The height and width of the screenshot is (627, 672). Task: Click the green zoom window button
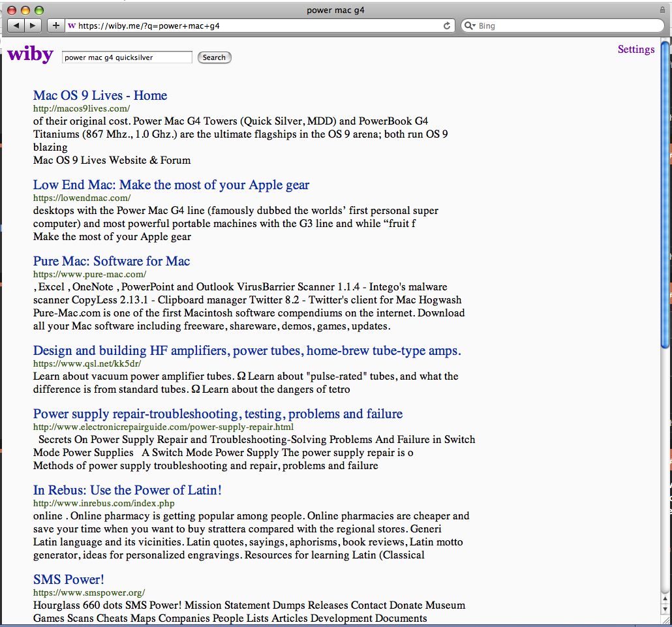39,10
